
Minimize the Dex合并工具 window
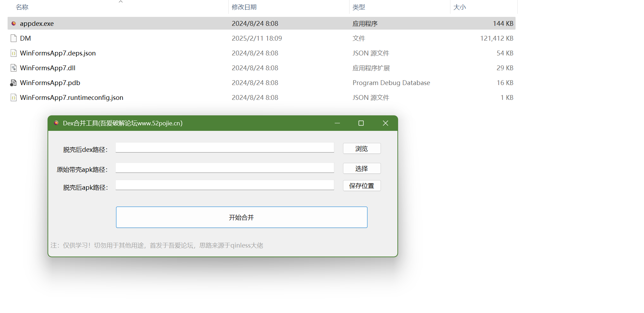click(x=337, y=123)
